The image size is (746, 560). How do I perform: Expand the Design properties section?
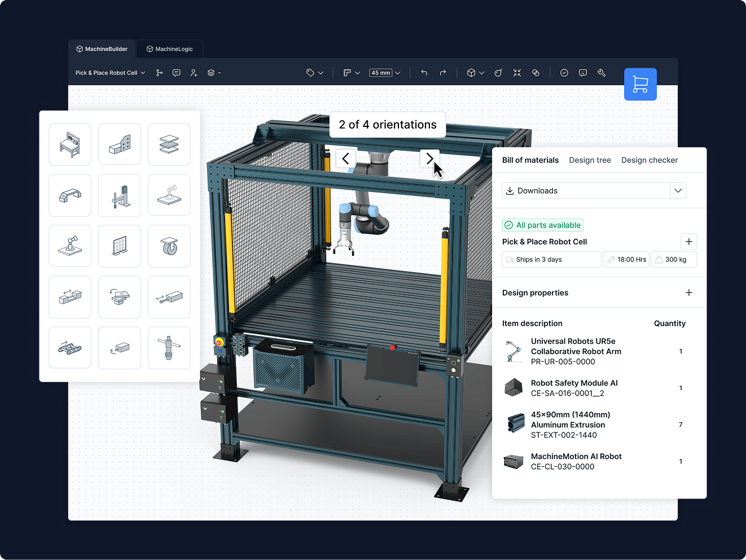[x=689, y=293]
